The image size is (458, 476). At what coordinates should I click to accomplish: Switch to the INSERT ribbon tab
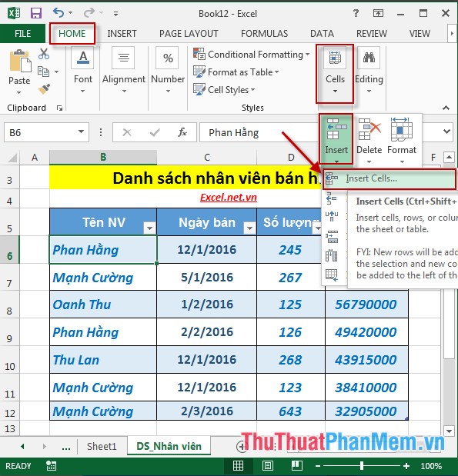[122, 33]
